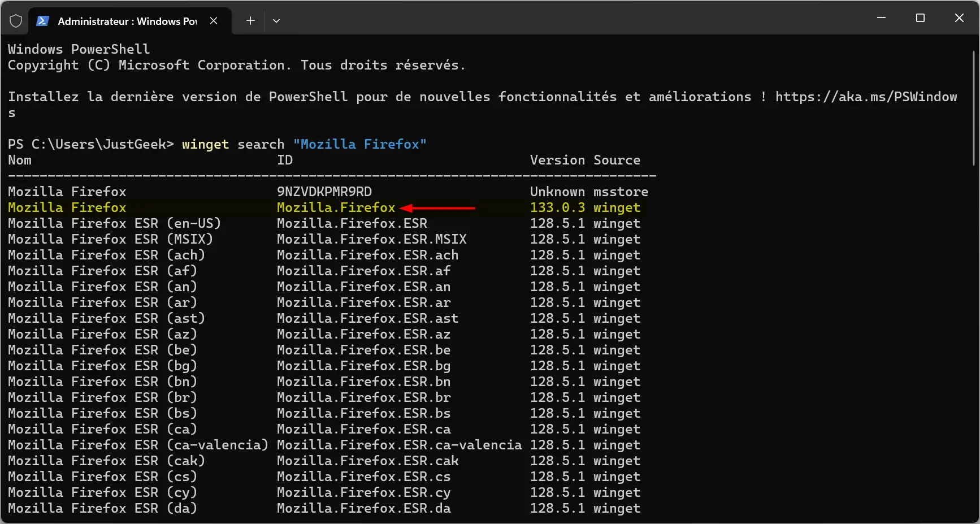Click the ID column header
The image size is (980, 524).
pyautogui.click(x=285, y=160)
